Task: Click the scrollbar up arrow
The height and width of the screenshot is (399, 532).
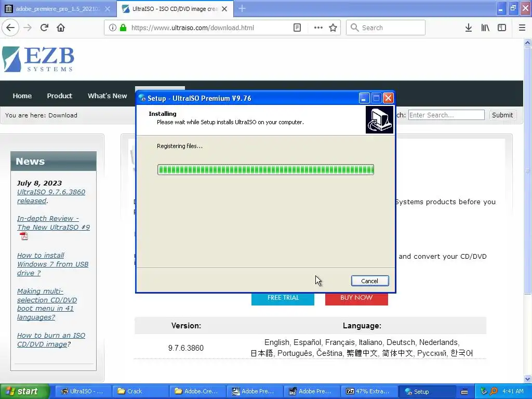Action: tap(527, 43)
